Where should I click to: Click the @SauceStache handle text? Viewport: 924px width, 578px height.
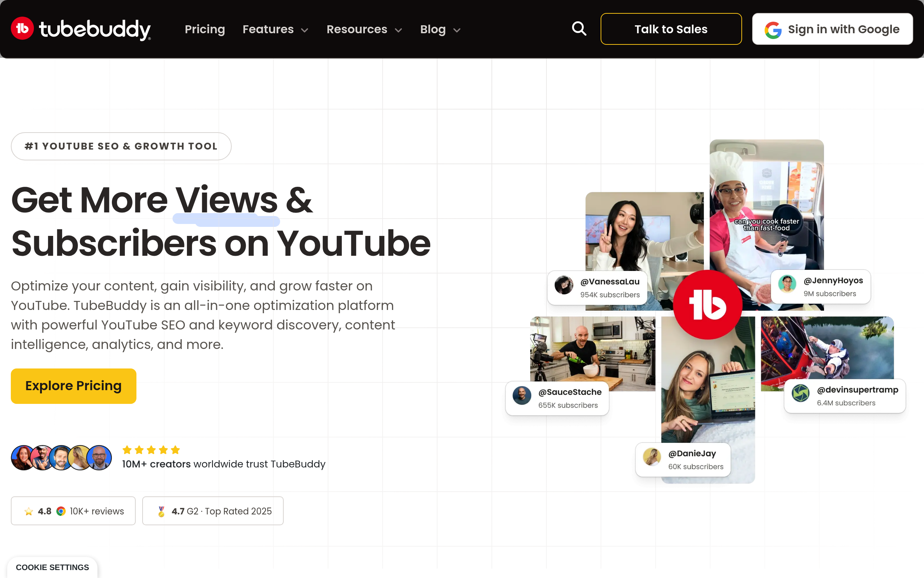(x=570, y=392)
